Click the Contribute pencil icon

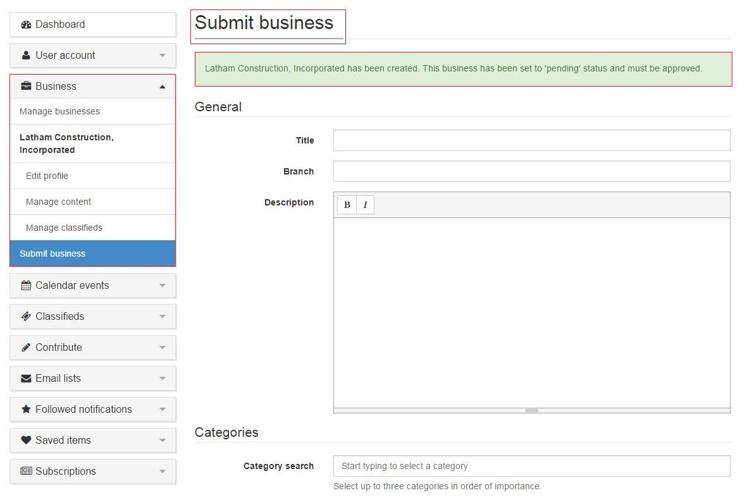click(x=26, y=347)
